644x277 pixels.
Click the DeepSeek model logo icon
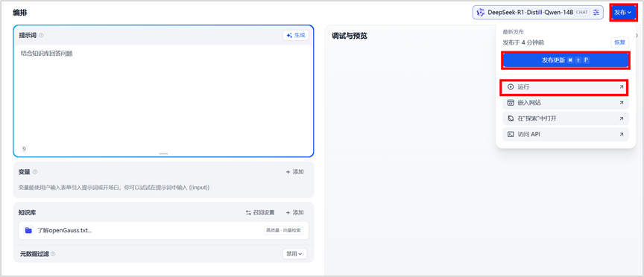(480, 13)
